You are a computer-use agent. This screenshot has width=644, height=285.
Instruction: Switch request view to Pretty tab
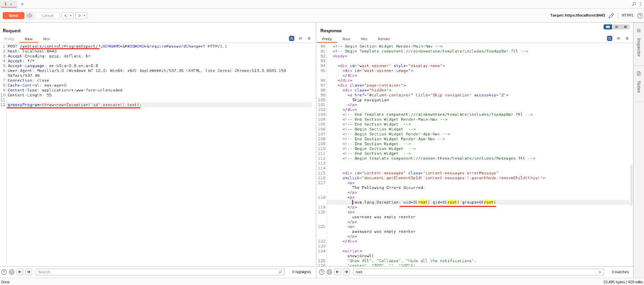(x=9, y=39)
